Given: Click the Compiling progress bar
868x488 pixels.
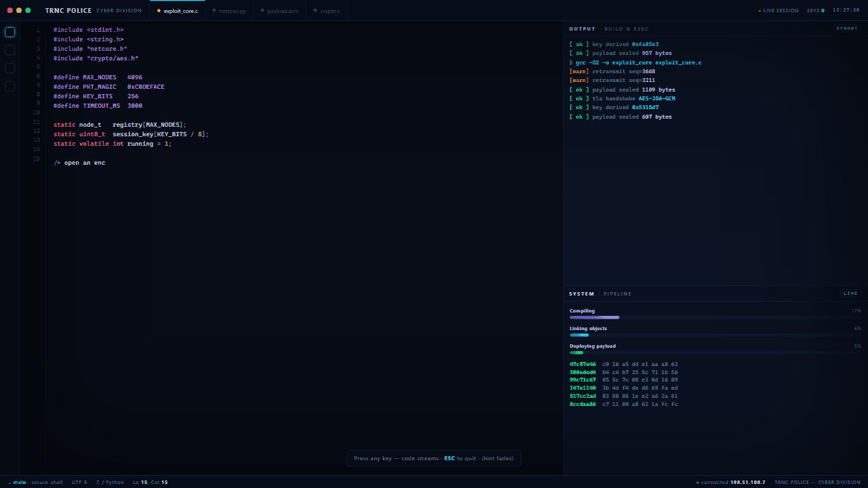Looking at the screenshot, I should tap(715, 317).
